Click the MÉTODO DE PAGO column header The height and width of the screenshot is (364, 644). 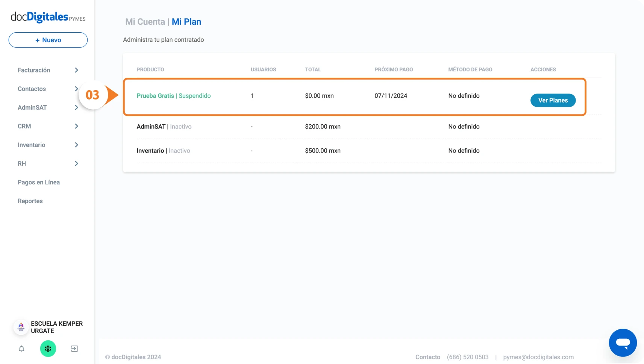[x=470, y=69]
